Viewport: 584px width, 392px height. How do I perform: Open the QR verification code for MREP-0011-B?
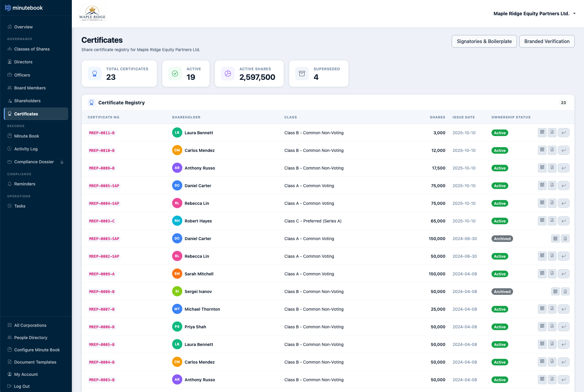pyautogui.click(x=542, y=132)
